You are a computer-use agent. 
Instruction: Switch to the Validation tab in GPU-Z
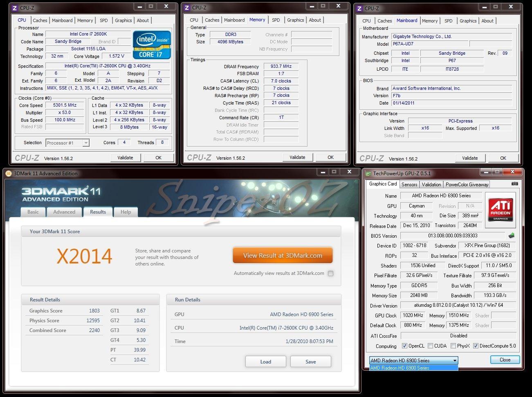coord(431,185)
